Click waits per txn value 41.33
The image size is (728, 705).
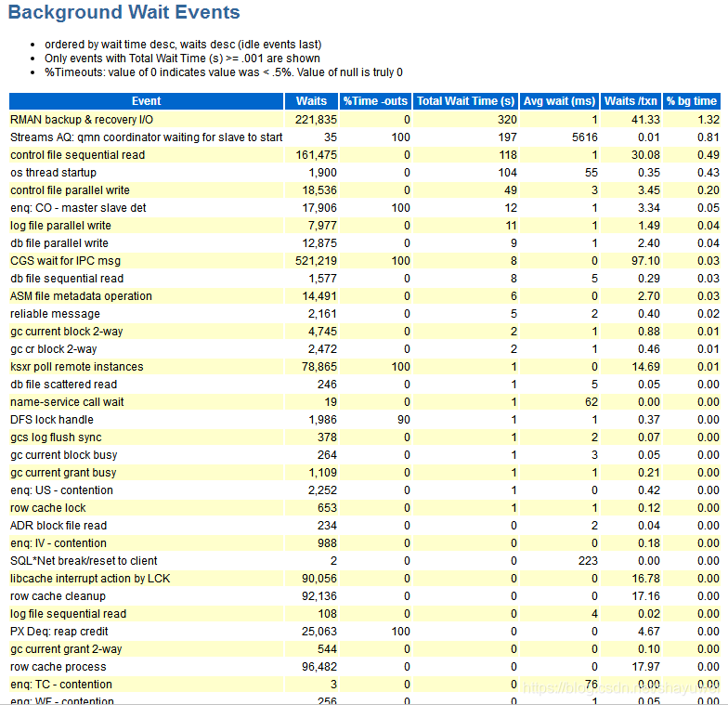pos(645,119)
